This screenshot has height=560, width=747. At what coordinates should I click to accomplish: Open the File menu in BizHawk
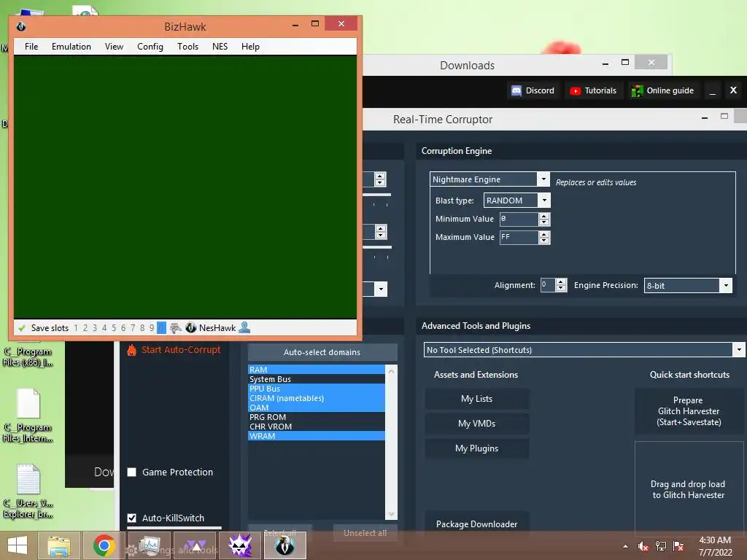(31, 46)
